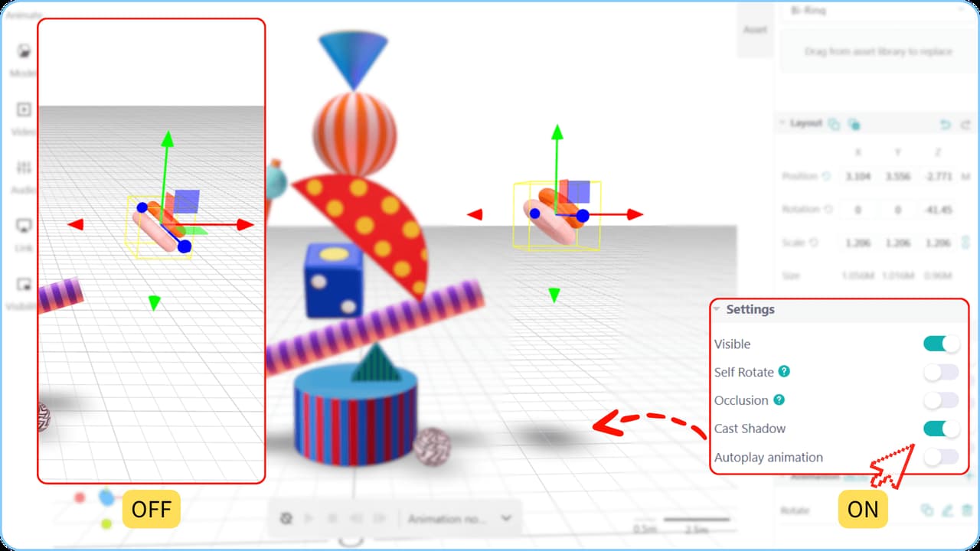Toggle the Self Rotate switch
This screenshot has height=551, width=980.
click(x=941, y=372)
